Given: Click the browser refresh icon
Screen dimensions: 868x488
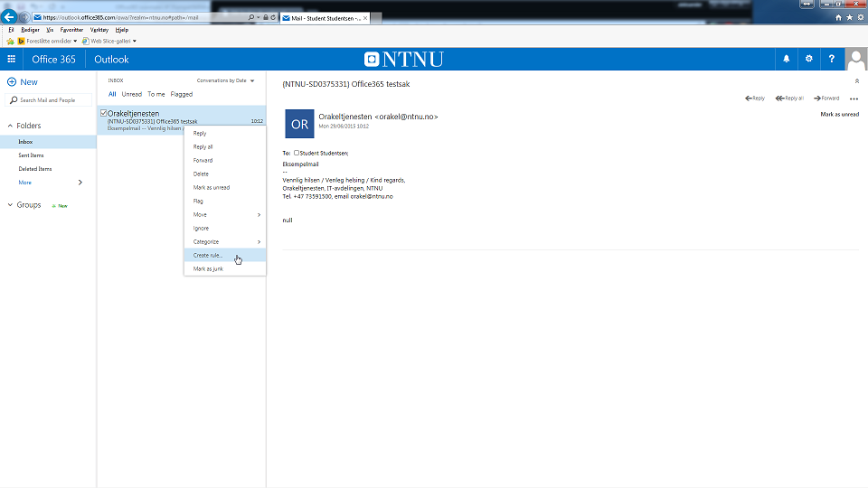Looking at the screenshot, I should pyautogui.click(x=273, y=18).
